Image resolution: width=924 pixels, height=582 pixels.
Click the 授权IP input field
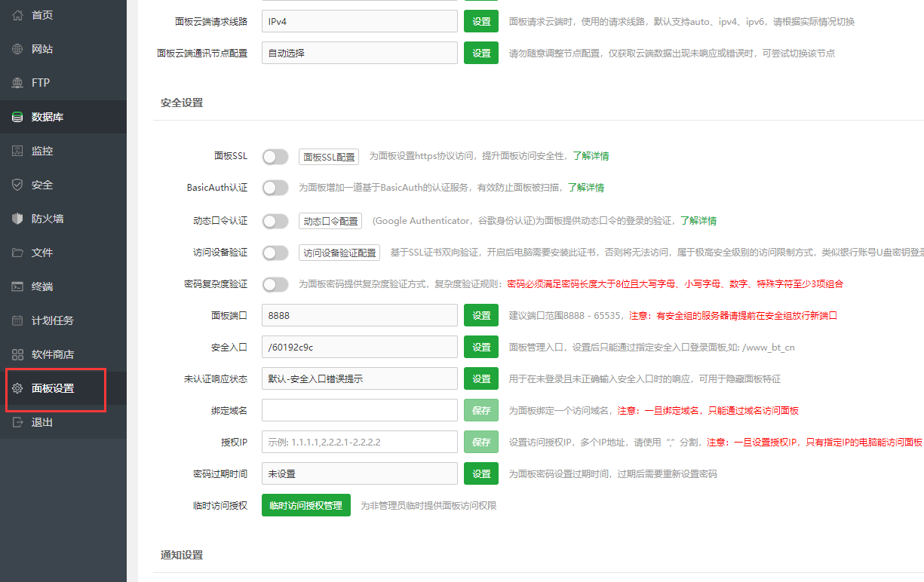click(360, 442)
